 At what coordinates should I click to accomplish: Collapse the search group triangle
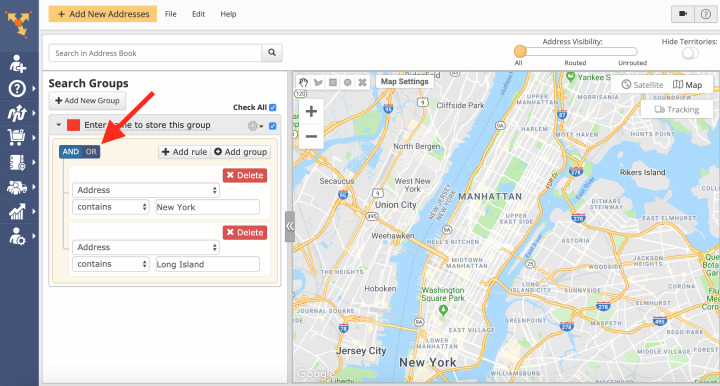coord(58,125)
